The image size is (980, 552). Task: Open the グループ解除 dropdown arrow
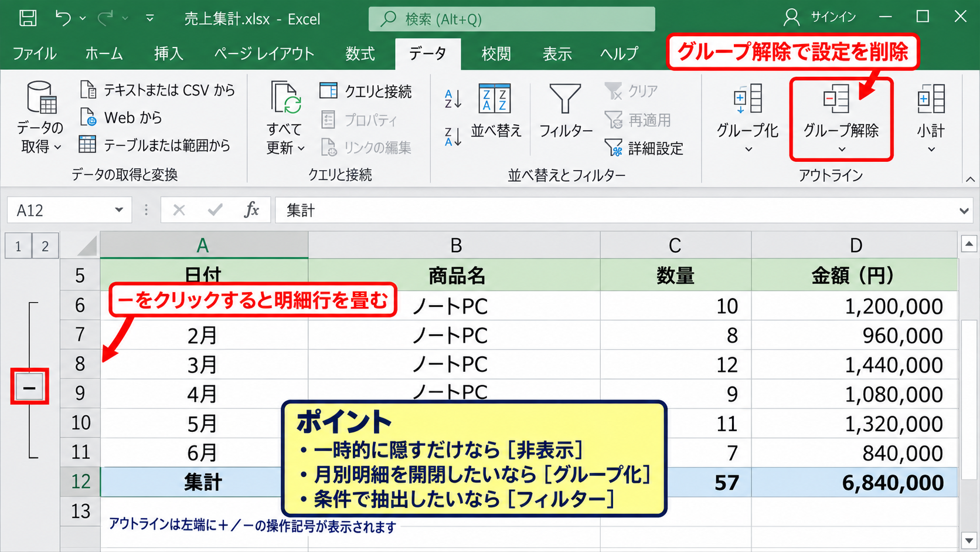pyautogui.click(x=842, y=149)
